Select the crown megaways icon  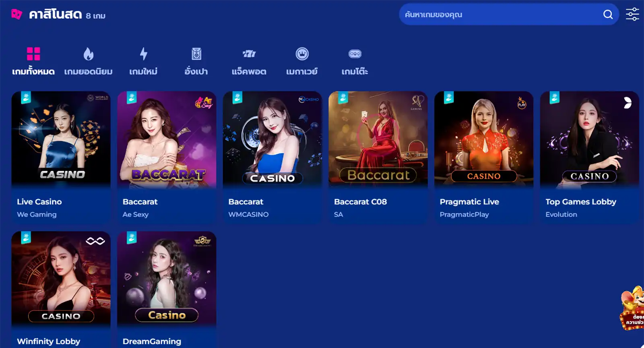pyautogui.click(x=302, y=54)
